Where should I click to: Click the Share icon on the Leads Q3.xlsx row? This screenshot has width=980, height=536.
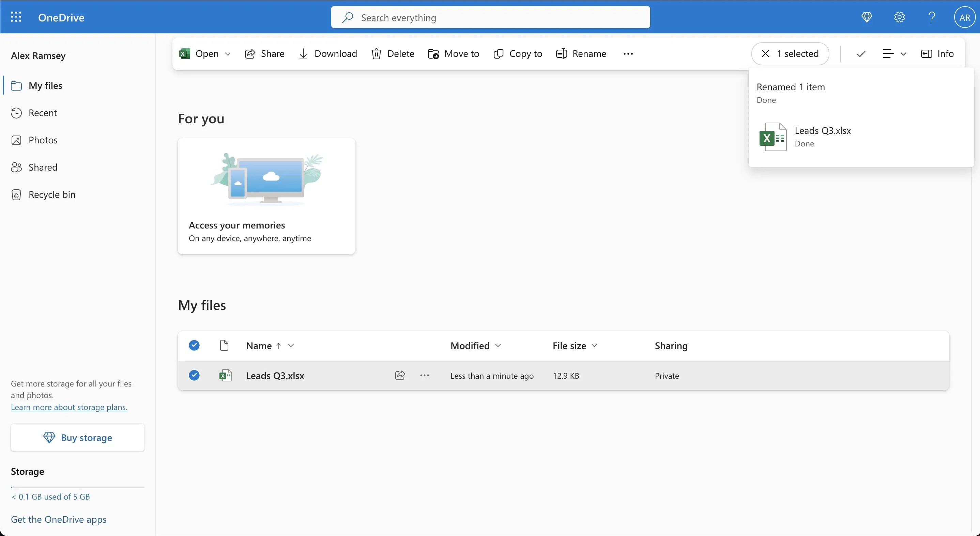tap(400, 375)
